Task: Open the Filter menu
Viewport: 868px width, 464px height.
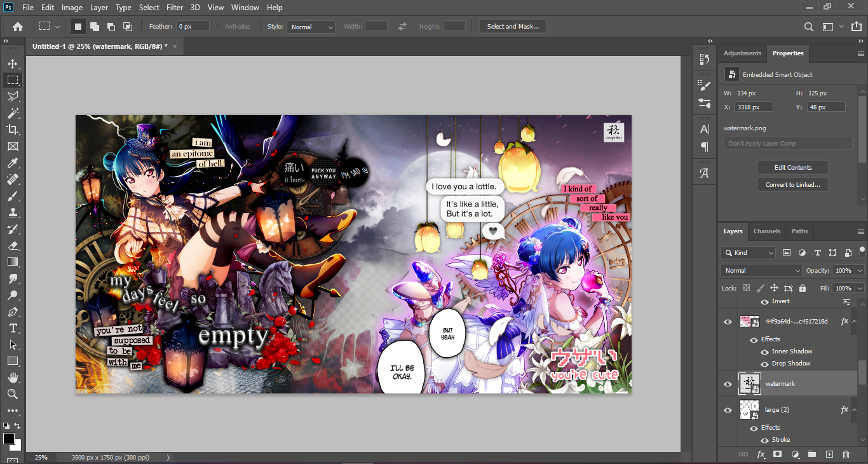Action: [x=174, y=8]
